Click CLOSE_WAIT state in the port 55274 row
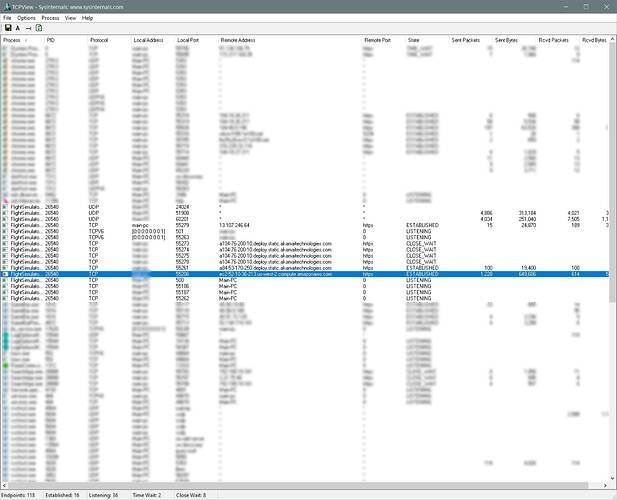Image resolution: width=617 pixels, height=500 pixels. pyautogui.click(x=421, y=250)
